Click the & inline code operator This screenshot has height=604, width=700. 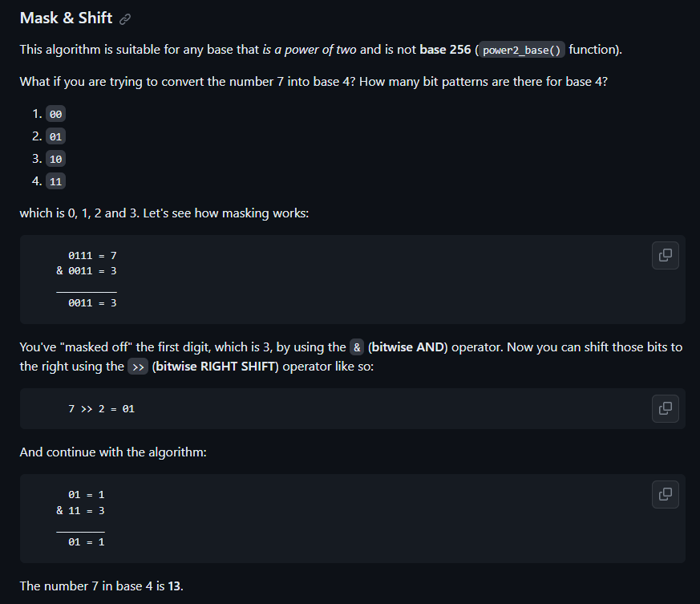coord(357,347)
